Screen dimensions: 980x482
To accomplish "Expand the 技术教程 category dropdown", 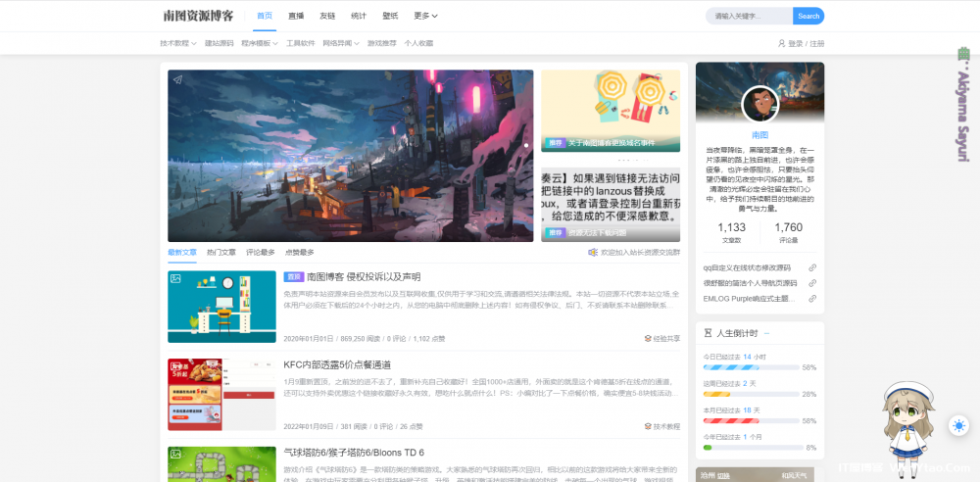I will click(x=178, y=43).
